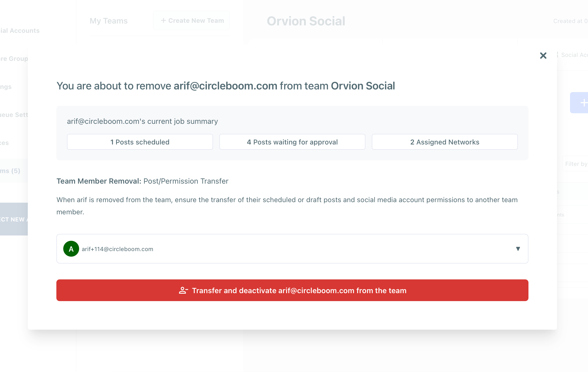Screen dimensions: 588x372
Task: Click the Filter by input field
Action: click(x=576, y=164)
